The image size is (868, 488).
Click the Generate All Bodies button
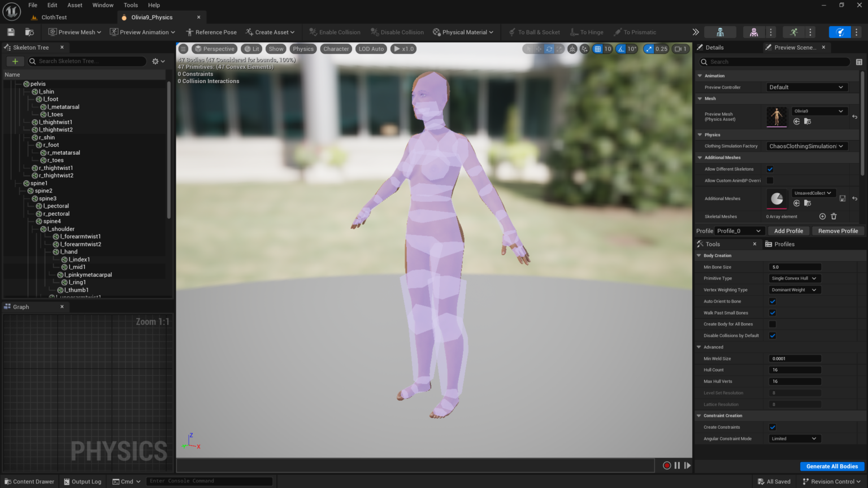pyautogui.click(x=832, y=466)
